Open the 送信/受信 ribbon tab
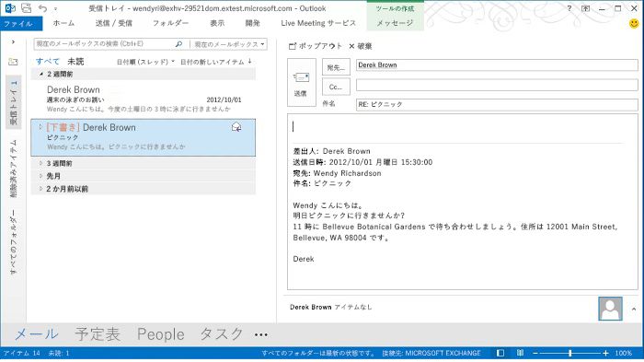Screen dimensions: 644x362 point(114,23)
